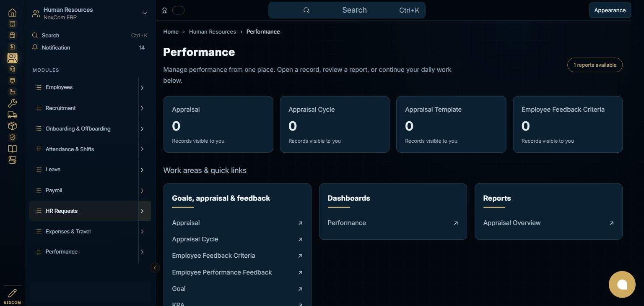Open the shield check rail icon
644x306 pixels.
click(x=12, y=137)
